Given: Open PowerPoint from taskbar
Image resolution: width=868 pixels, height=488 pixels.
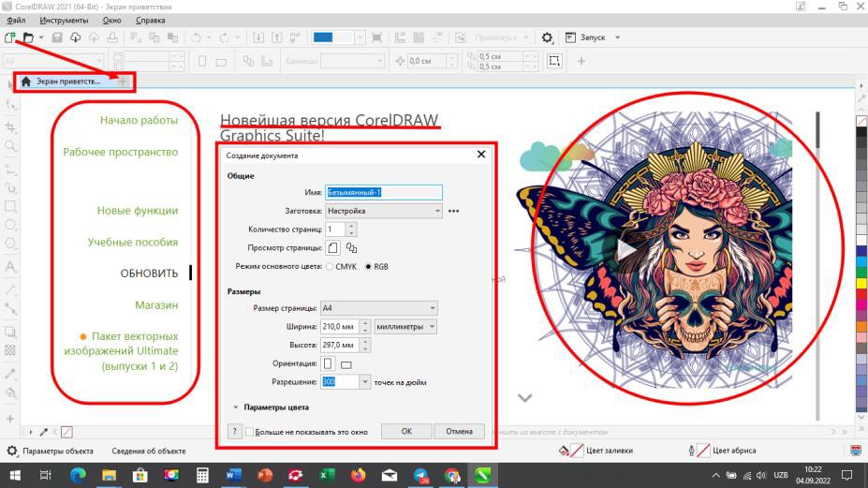Looking at the screenshot, I should tap(265, 475).
